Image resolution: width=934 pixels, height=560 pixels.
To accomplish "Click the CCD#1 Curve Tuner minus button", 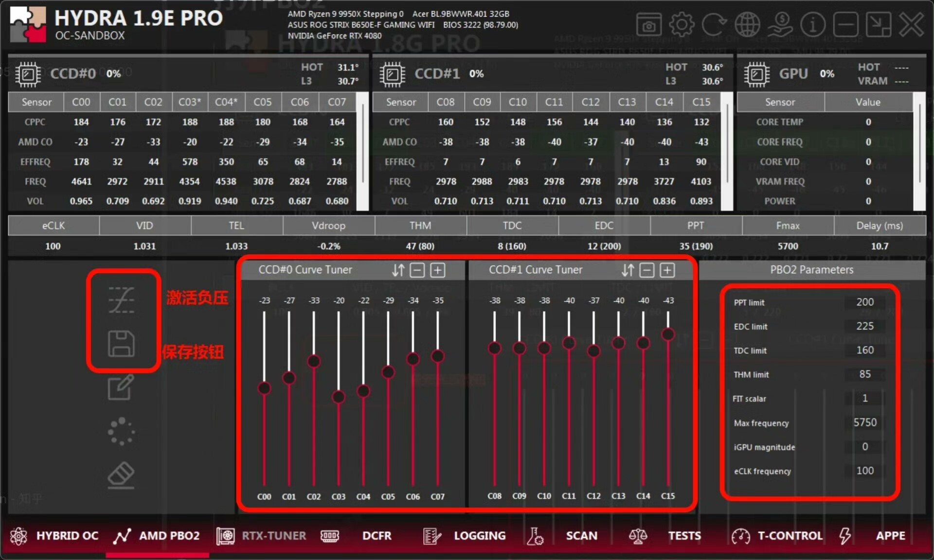I will pos(647,270).
